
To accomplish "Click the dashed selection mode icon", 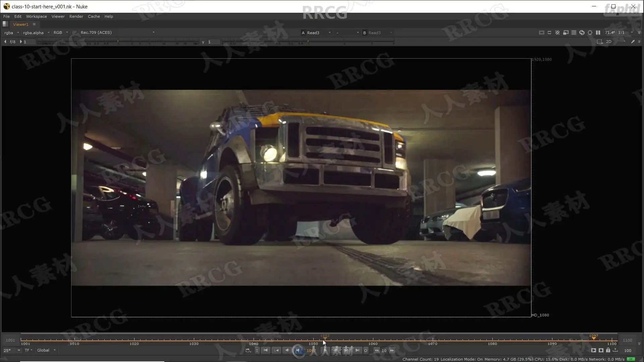I will click(x=599, y=42).
